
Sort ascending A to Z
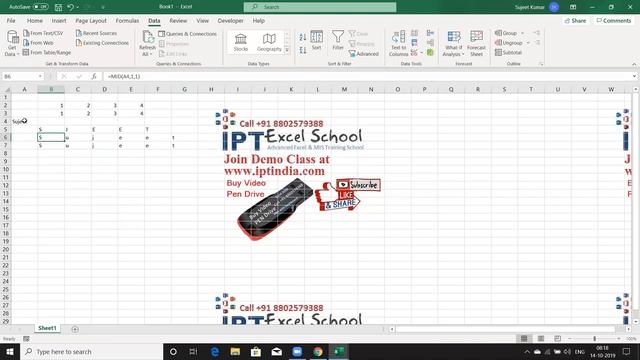tap(303, 37)
